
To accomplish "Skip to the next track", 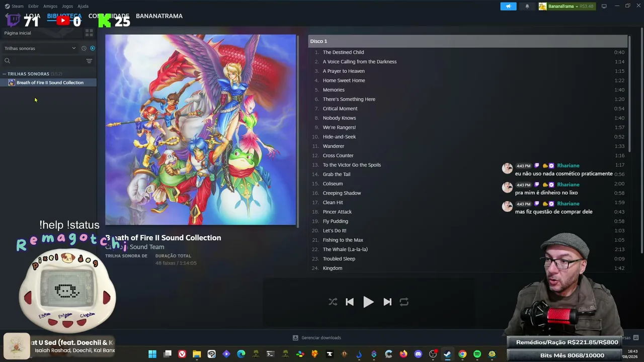I will pyautogui.click(x=387, y=302).
